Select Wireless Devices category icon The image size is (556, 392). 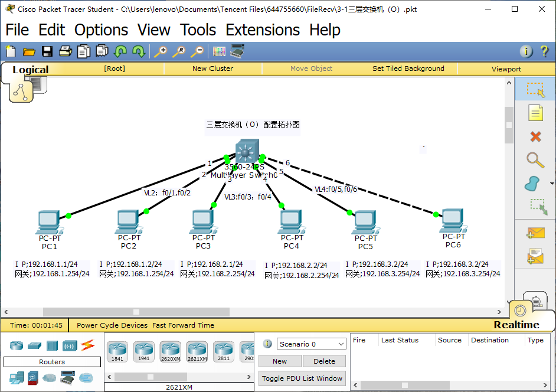(x=70, y=345)
